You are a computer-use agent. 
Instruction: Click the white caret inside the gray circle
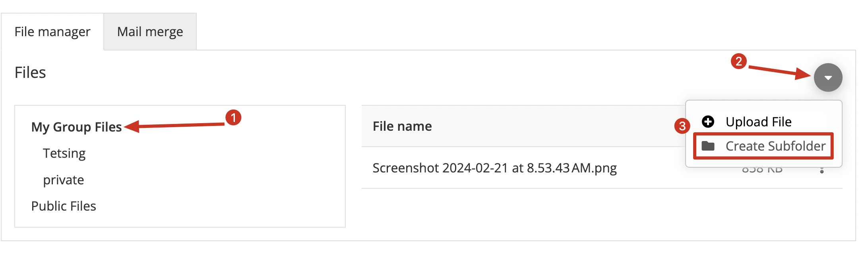(828, 78)
